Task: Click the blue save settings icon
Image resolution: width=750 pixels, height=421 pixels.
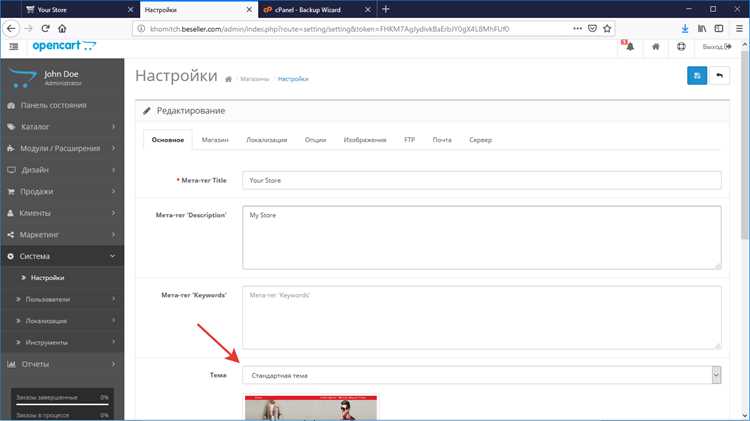Action: tap(696, 76)
